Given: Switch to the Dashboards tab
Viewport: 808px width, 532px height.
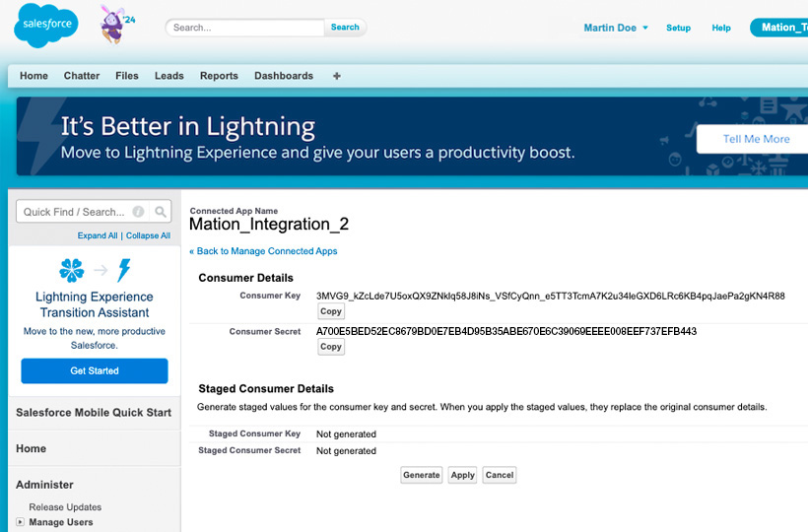Looking at the screenshot, I should pyautogui.click(x=284, y=76).
